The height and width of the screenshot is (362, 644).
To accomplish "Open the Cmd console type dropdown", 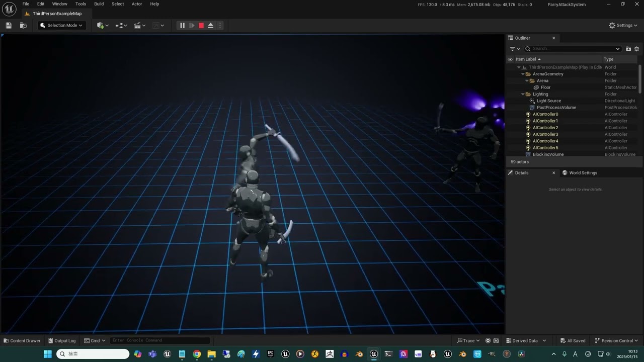I will click(x=95, y=341).
